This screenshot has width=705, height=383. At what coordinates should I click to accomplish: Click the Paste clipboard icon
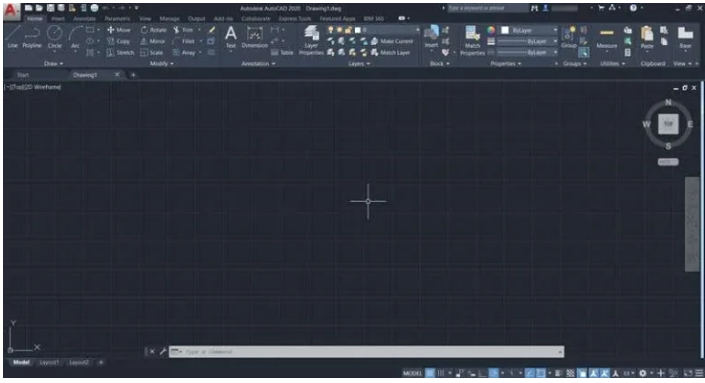click(x=647, y=38)
